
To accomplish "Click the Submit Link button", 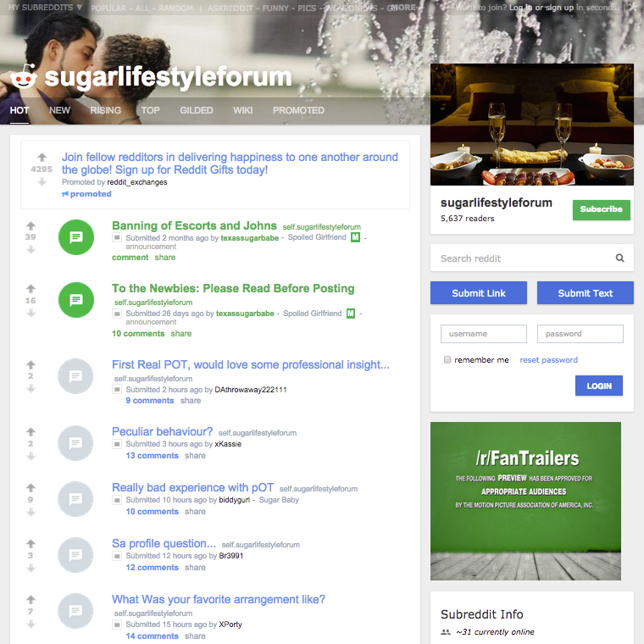I will pos(479,293).
